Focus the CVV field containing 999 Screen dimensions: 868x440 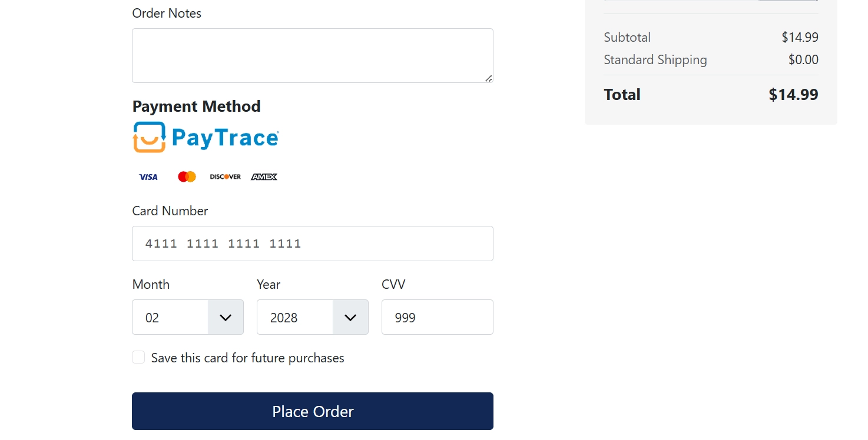(x=438, y=317)
